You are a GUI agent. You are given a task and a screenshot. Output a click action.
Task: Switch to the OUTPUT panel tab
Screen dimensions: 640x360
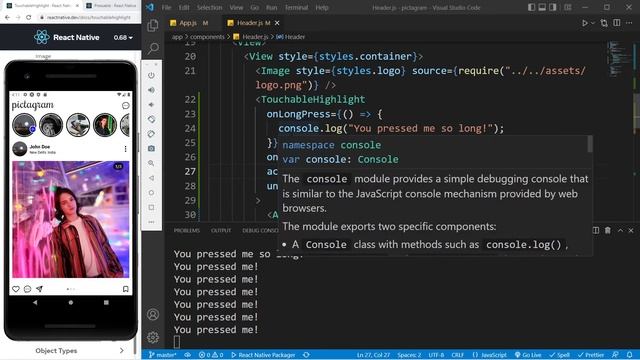tap(221, 231)
